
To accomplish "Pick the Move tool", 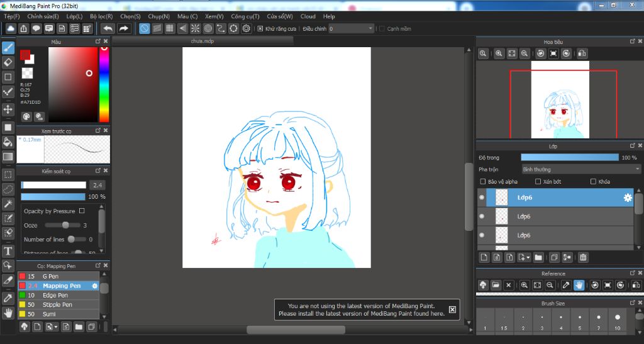I will (8, 109).
